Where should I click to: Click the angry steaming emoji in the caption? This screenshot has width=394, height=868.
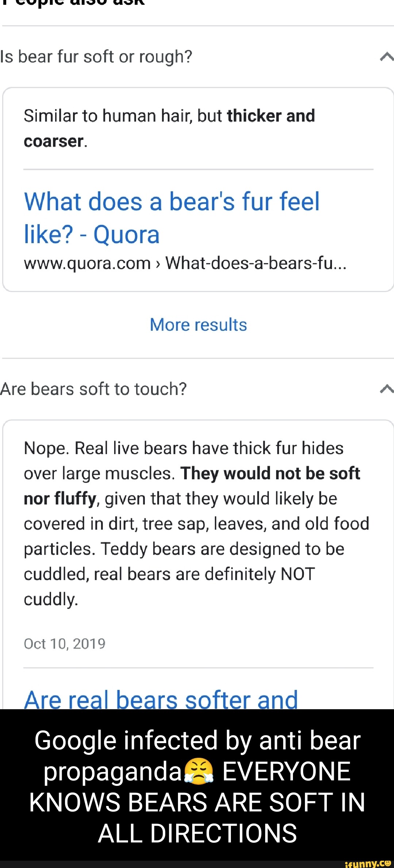[x=198, y=771]
